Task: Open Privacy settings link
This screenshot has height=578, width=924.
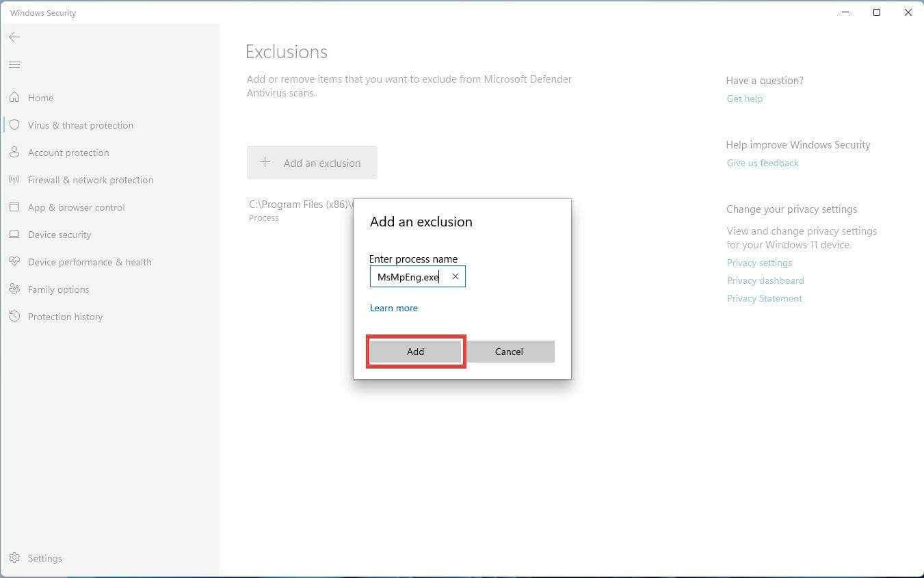Action: tap(759, 263)
